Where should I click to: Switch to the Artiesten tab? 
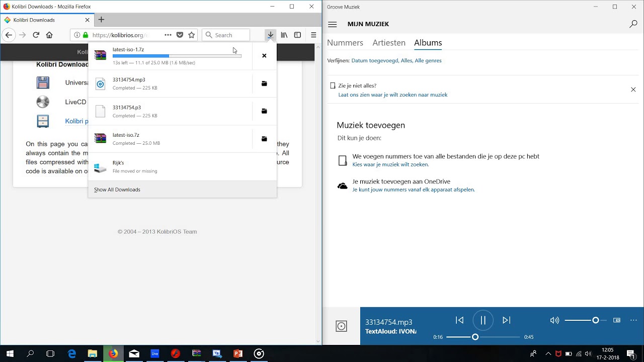click(389, 43)
